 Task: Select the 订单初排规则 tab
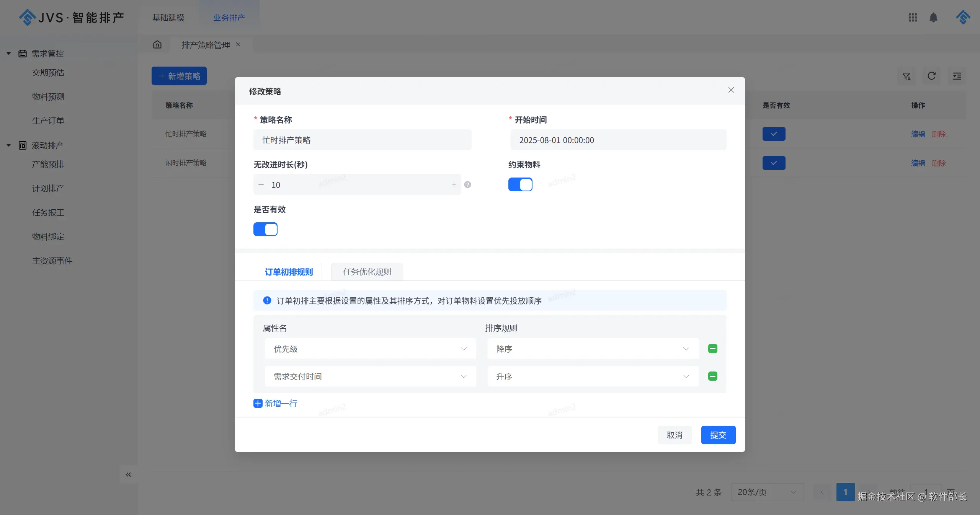[289, 272]
